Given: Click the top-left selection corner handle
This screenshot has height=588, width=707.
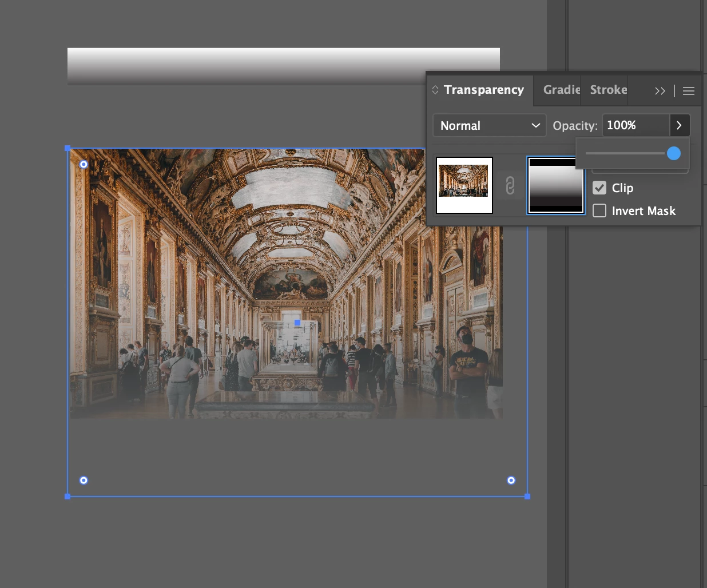Looking at the screenshot, I should click(x=67, y=148).
